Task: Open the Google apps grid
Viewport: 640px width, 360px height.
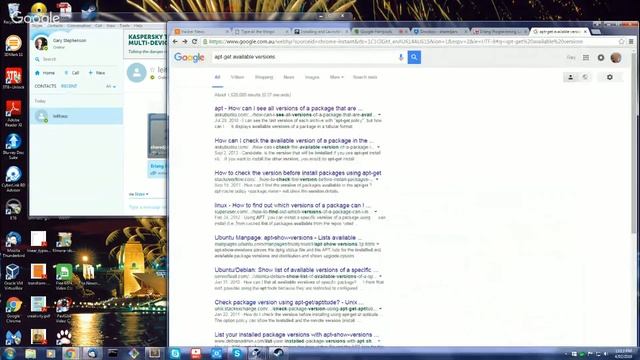Action: click(x=586, y=58)
